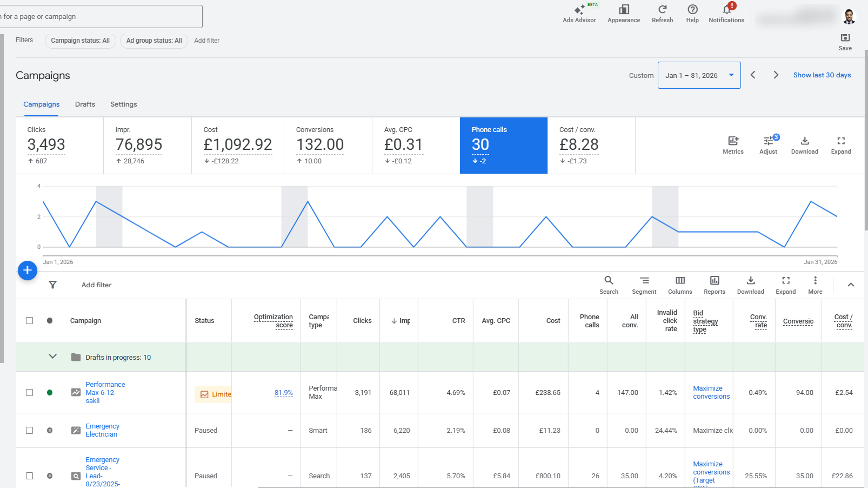Open the account profile avatar
The image size is (868, 488).
click(849, 16)
